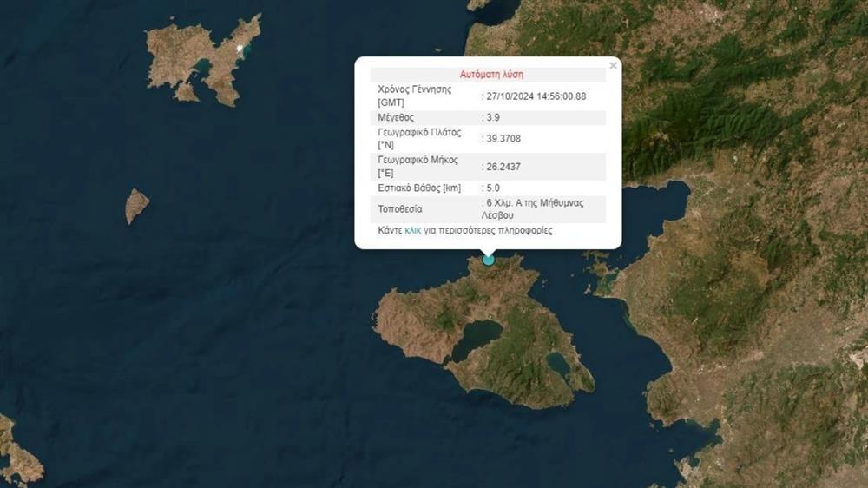Image resolution: width=868 pixels, height=488 pixels.
Task: Click the small lone island in the western sea
Action: pyautogui.click(x=136, y=205)
